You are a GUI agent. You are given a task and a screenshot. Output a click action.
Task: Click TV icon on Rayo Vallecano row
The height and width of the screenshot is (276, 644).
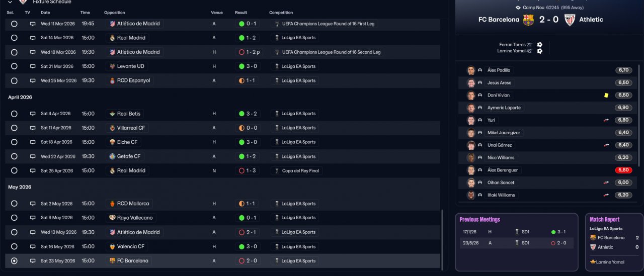point(33,218)
